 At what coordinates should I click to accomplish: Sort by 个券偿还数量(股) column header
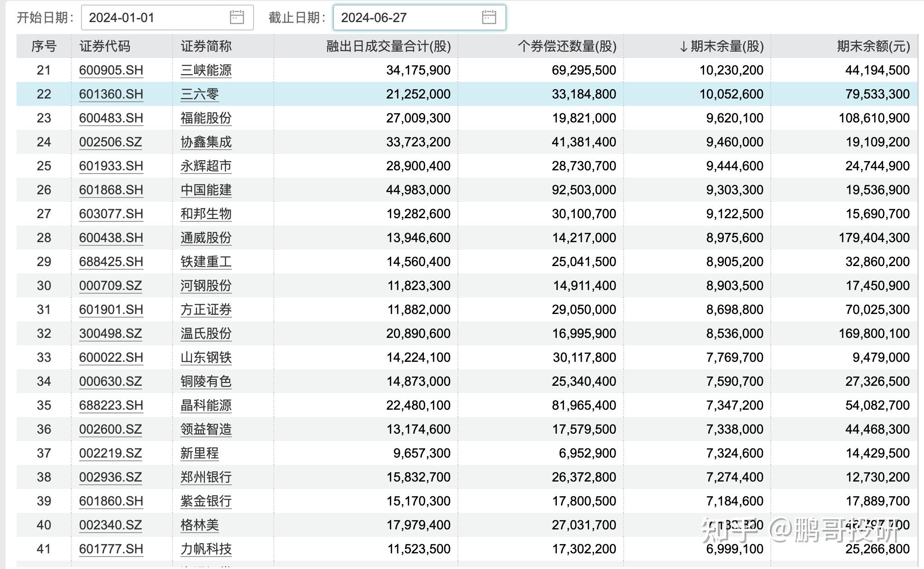567,46
